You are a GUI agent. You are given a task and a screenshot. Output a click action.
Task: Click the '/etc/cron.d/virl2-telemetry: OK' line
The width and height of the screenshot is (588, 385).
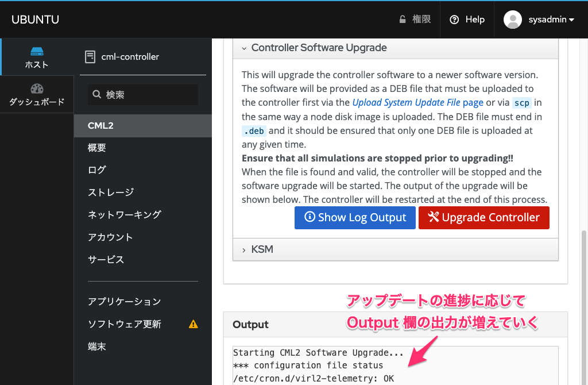pyautogui.click(x=314, y=379)
